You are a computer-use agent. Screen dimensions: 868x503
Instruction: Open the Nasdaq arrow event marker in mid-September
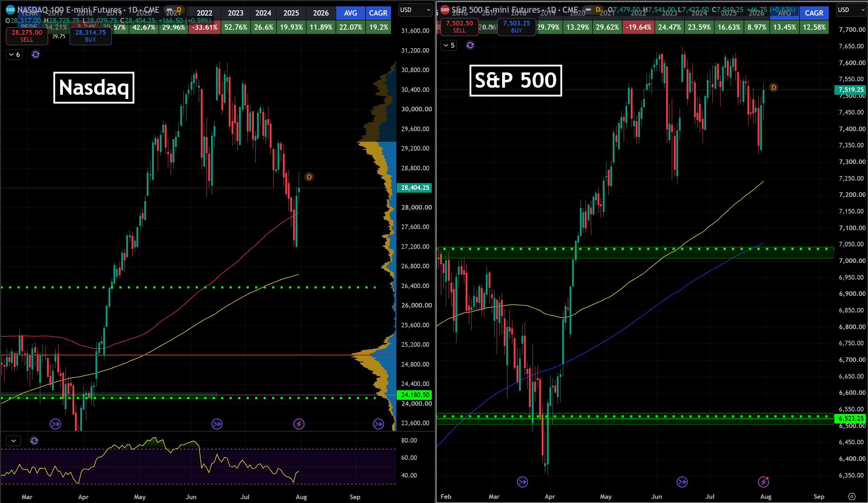(x=378, y=424)
